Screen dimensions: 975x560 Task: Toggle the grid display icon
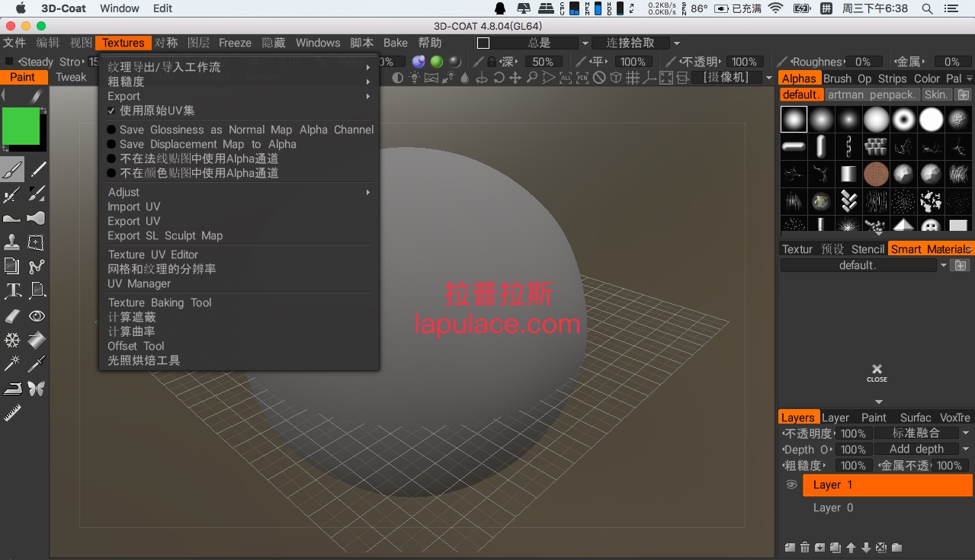[633, 78]
